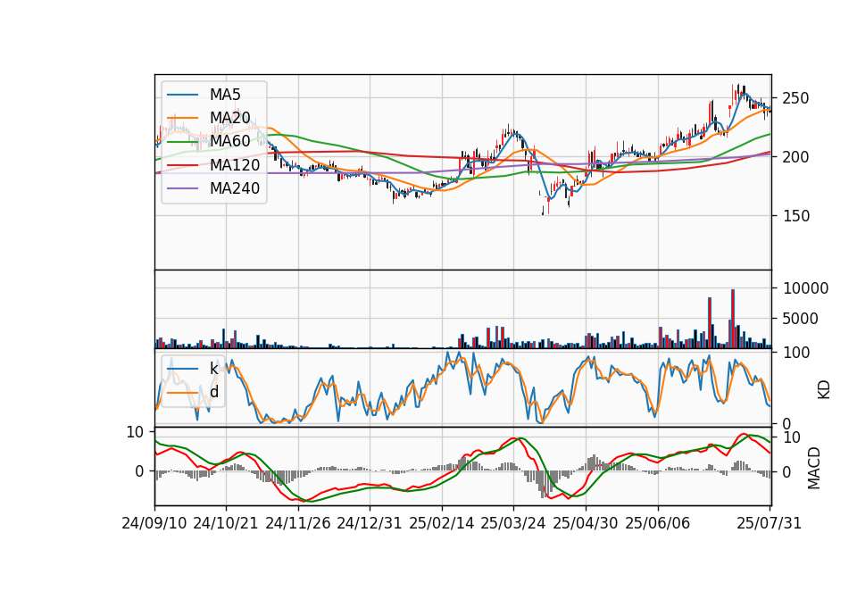Click the 24/12/31 date label
The image size is (857, 616).
370,523
